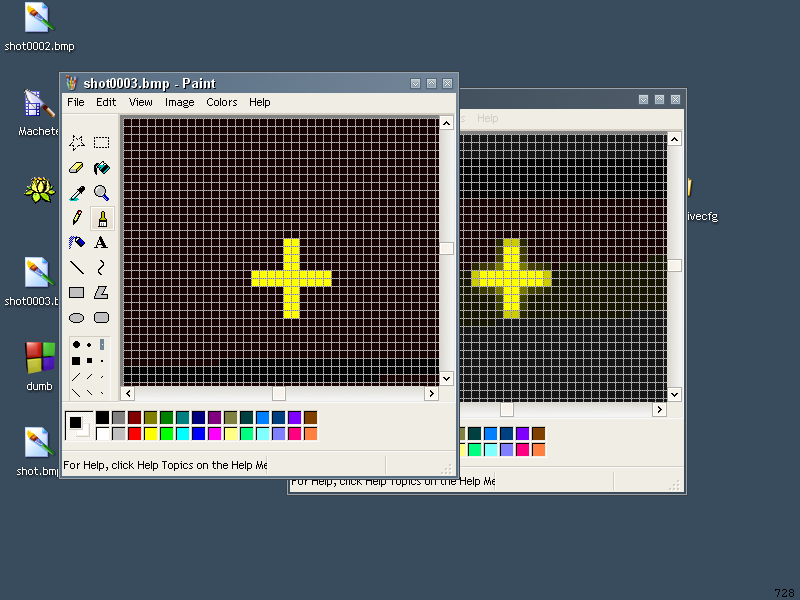Activate the Pick Color eyedropper tool
The image size is (800, 600).
pos(77,193)
